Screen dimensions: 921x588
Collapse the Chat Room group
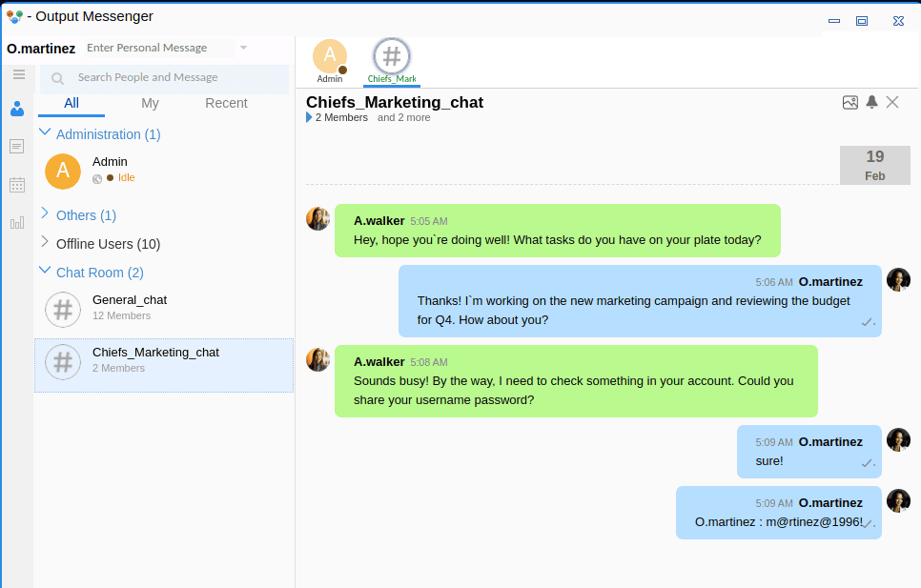click(x=45, y=272)
